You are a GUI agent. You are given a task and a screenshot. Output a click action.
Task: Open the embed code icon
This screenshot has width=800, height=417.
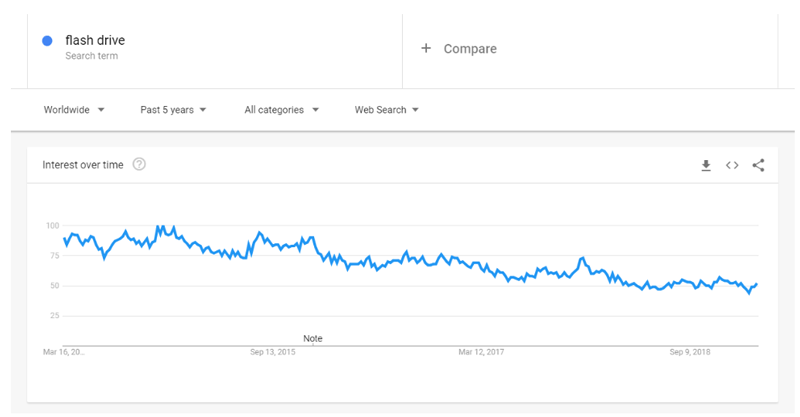click(732, 165)
